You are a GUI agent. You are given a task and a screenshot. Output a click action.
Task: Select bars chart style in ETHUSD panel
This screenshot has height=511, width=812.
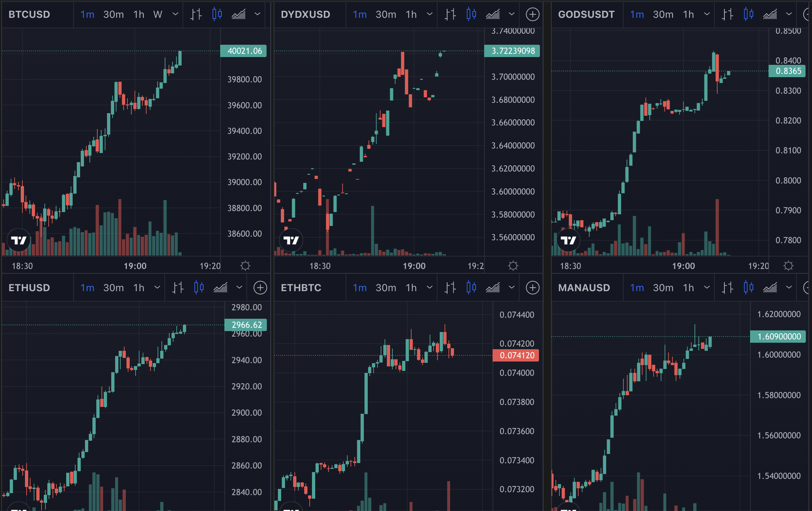178,288
